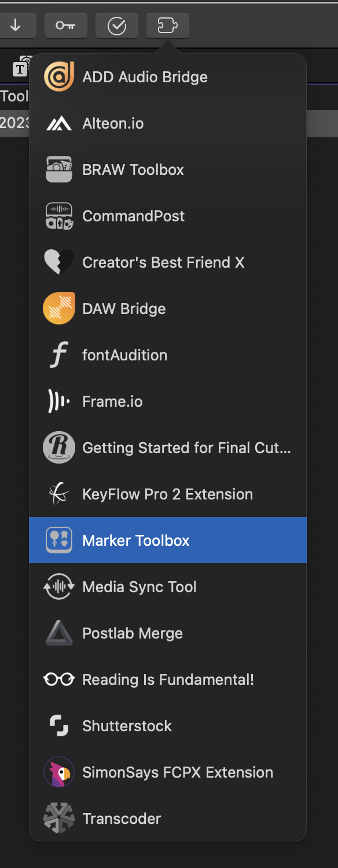
Task: Click the keyword key toolbar button
Action: point(66,25)
